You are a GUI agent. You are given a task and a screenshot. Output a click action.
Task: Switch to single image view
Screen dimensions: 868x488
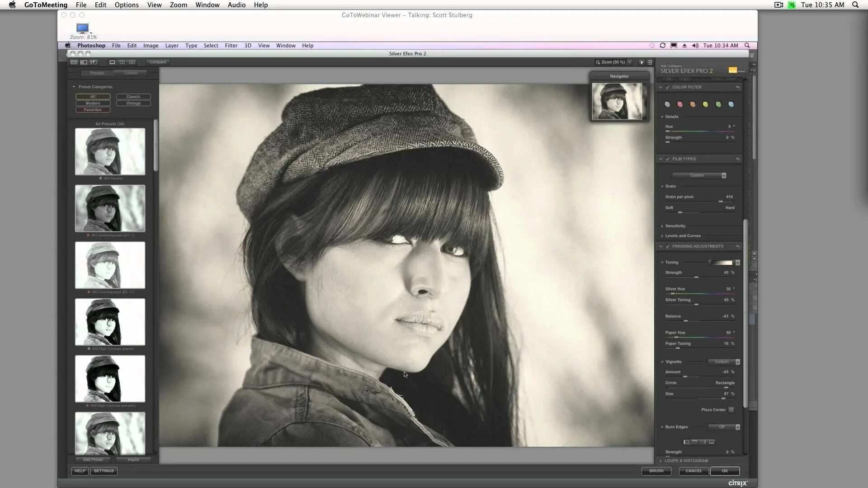coord(112,62)
